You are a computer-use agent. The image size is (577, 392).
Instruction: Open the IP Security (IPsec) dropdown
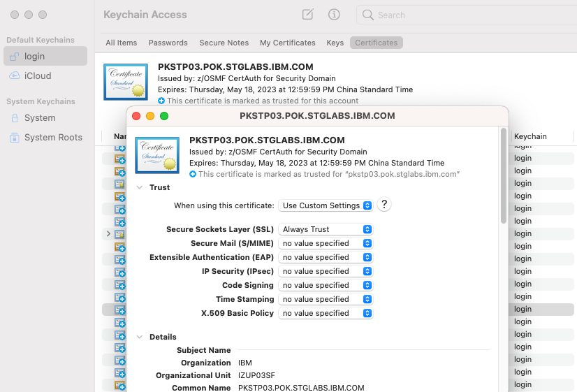click(x=326, y=271)
